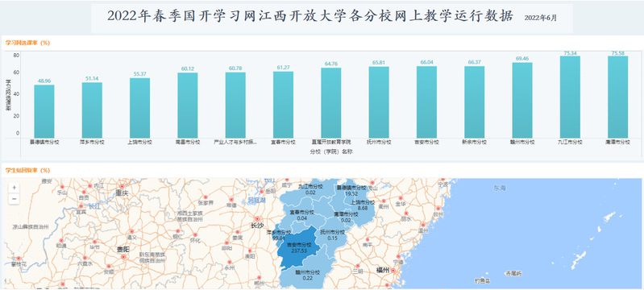The image size is (644, 290).
Task: Click the 2022年6月 date in the header
Action: point(541,18)
